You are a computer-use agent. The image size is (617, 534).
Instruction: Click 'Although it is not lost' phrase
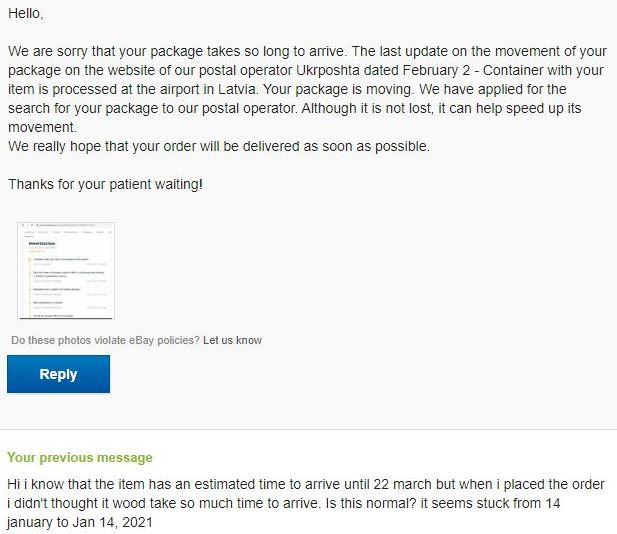pyautogui.click(x=368, y=108)
